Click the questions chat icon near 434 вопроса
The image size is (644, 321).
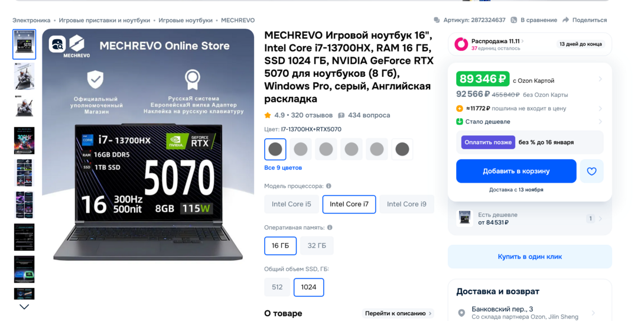click(341, 115)
